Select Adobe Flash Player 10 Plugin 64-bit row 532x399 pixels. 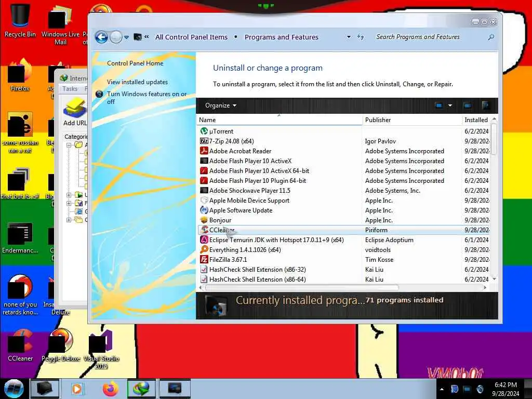click(x=343, y=180)
